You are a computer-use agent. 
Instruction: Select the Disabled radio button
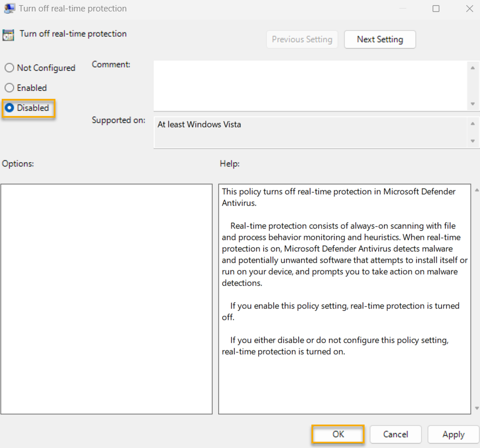[x=9, y=108]
